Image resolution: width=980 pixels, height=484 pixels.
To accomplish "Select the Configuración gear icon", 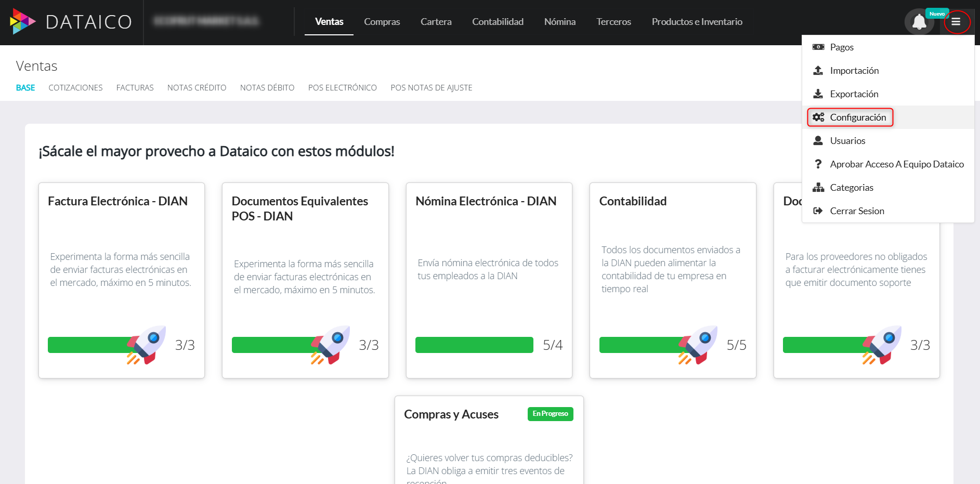I will tap(818, 117).
